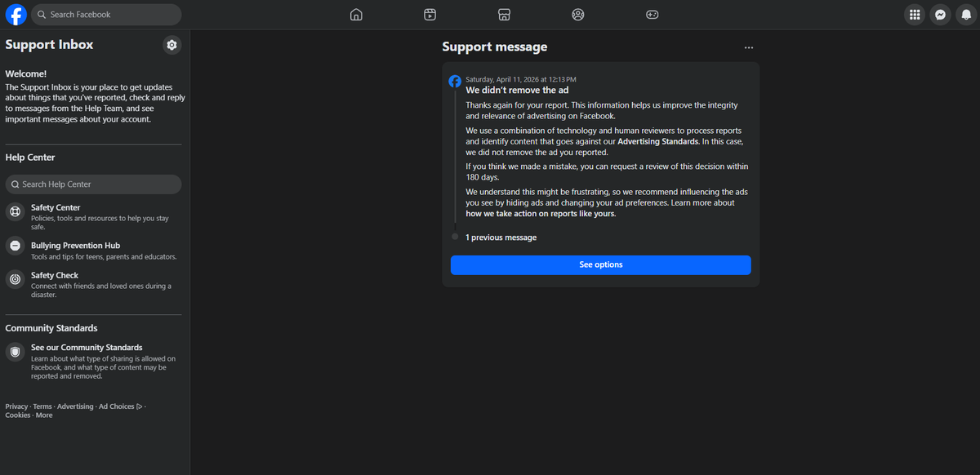Open how we take action on reports link
This screenshot has width=980, height=475.
click(x=540, y=214)
